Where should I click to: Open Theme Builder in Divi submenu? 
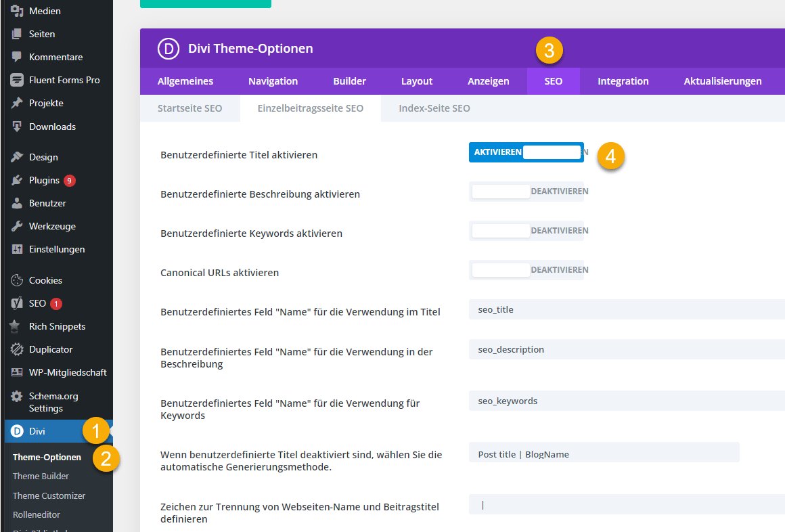pyautogui.click(x=41, y=476)
